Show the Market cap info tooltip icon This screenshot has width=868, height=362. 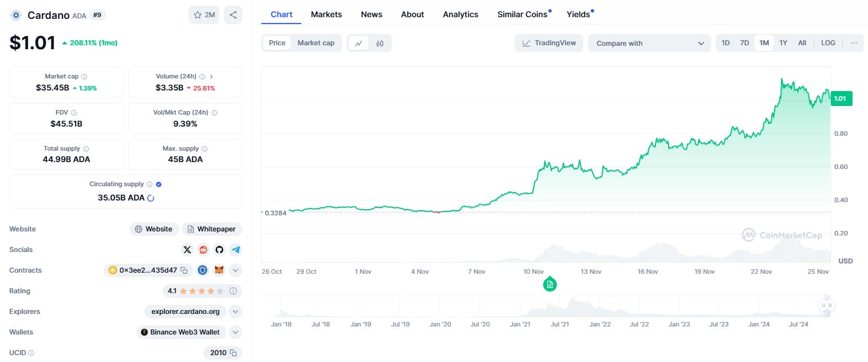click(84, 76)
